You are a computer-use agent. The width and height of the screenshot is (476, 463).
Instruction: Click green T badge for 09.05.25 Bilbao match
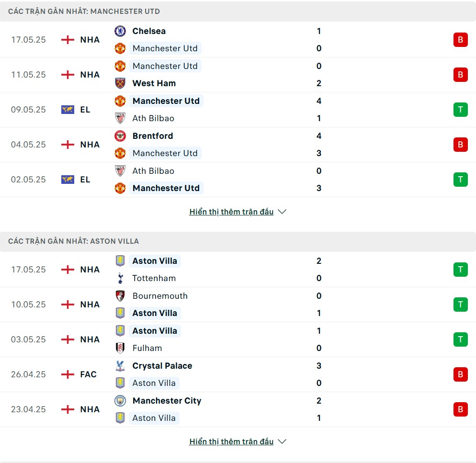coord(461,110)
